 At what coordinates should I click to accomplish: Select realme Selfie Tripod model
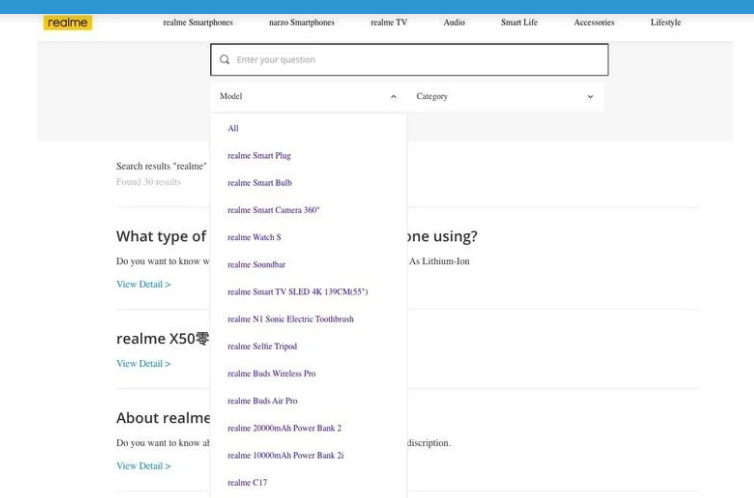click(x=262, y=346)
